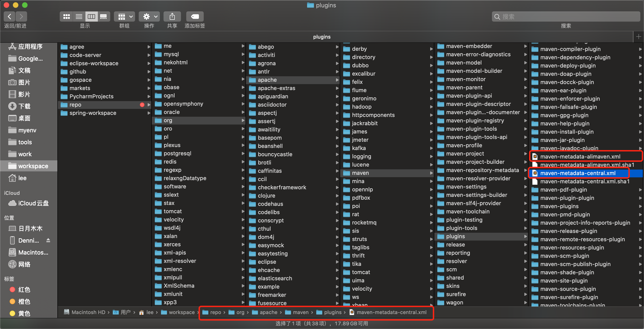Expand the apache-extras folder arrow
The width and height of the screenshot is (644, 329).
pos(337,88)
